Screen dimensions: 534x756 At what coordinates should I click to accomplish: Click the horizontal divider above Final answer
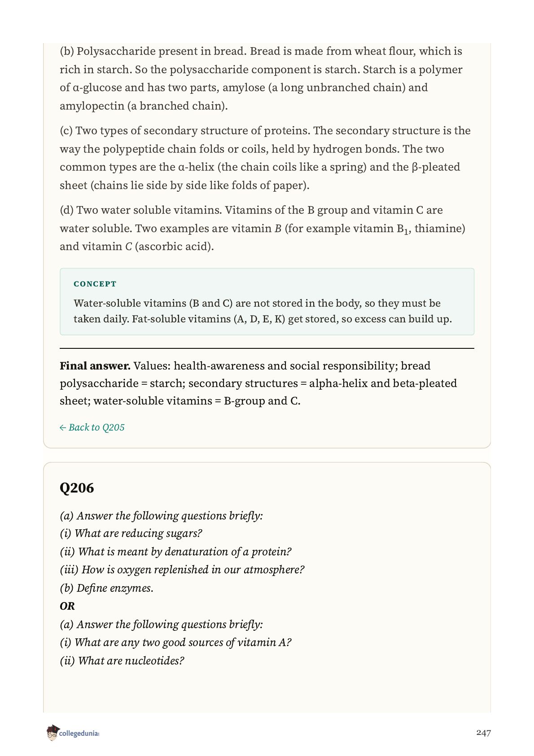(x=267, y=348)
